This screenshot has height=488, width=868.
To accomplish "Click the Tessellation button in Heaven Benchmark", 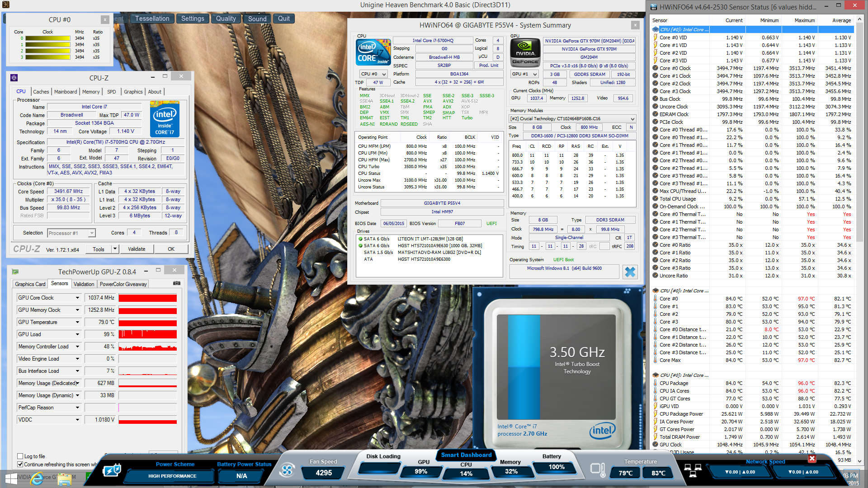I will coord(152,19).
